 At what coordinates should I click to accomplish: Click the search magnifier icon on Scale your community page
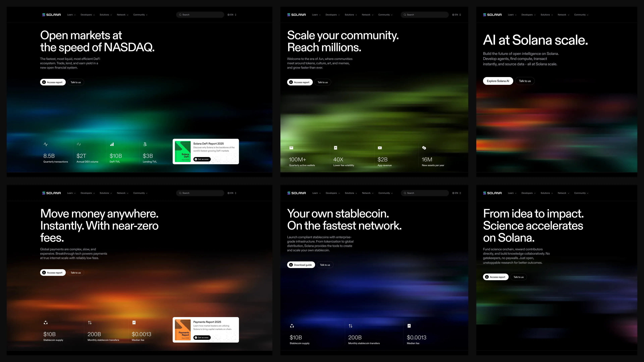(405, 15)
